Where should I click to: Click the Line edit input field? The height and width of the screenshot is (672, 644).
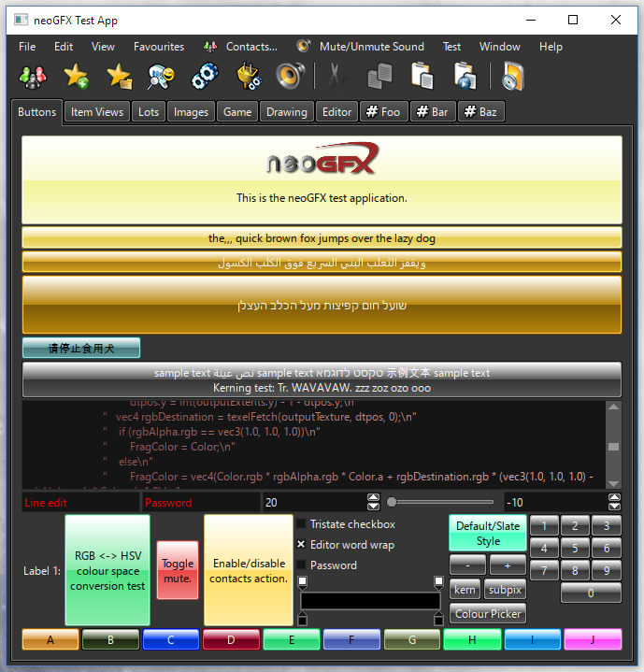pyautogui.click(x=81, y=502)
